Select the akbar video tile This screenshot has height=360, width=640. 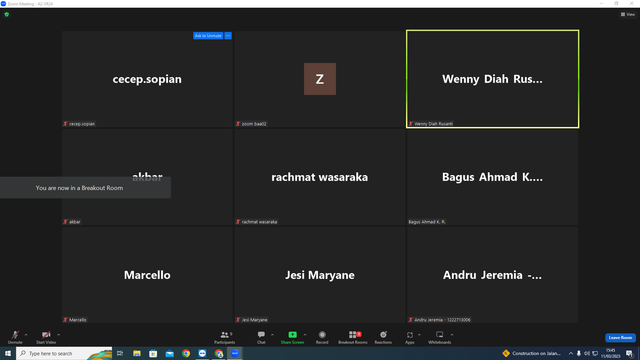[x=147, y=177]
